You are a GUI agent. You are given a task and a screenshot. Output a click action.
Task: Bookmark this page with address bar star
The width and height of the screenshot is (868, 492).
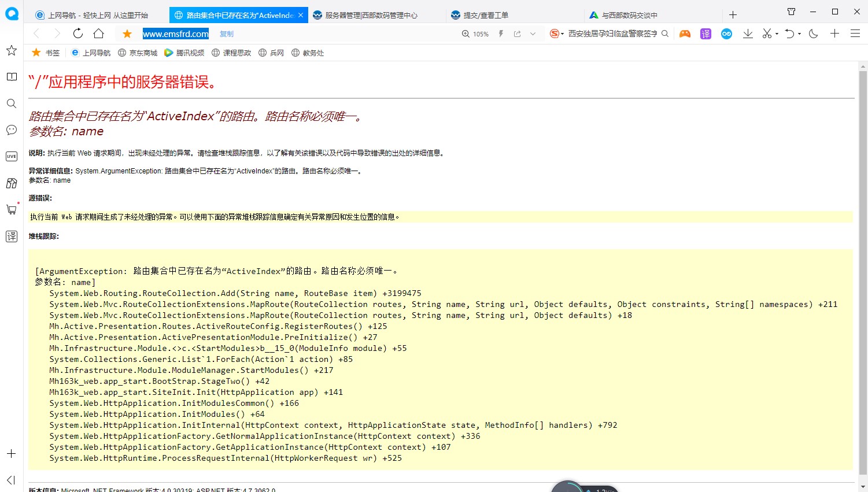coord(127,34)
